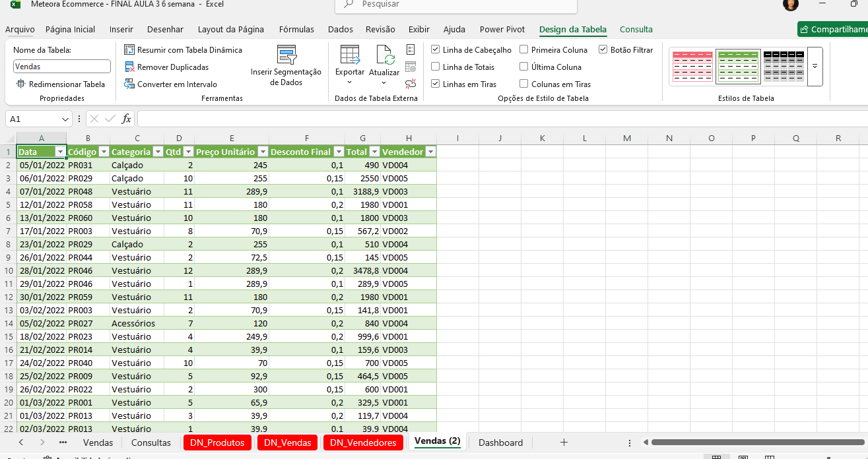The width and height of the screenshot is (868, 459).
Task: Open the Categoria column filter dropdown
Action: tap(158, 152)
